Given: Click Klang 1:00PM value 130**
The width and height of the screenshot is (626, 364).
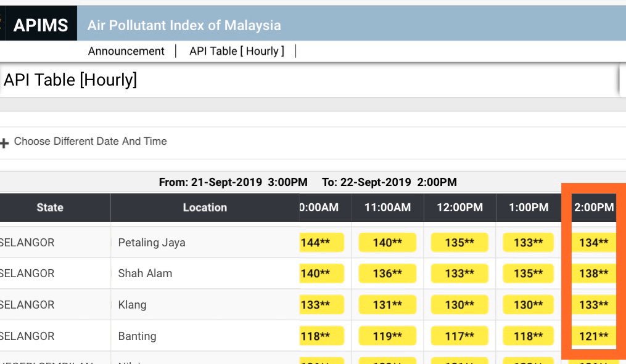Looking at the screenshot, I should [x=528, y=305].
